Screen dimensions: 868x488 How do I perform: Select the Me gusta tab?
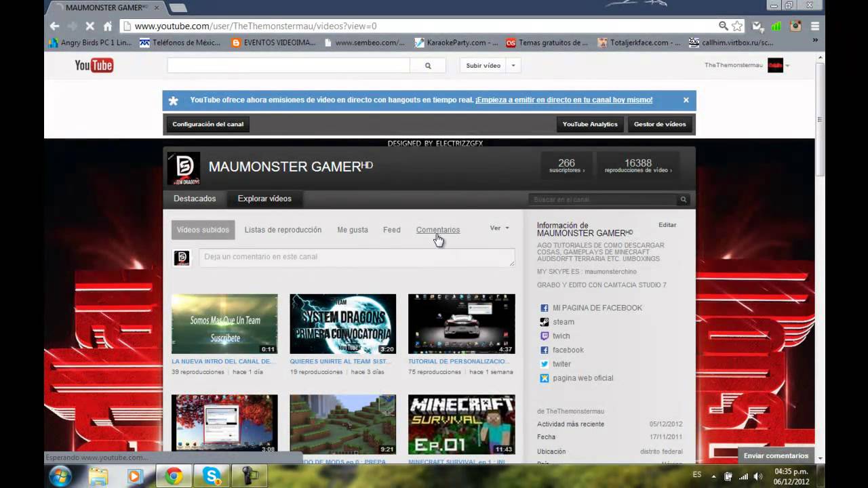tap(353, 230)
